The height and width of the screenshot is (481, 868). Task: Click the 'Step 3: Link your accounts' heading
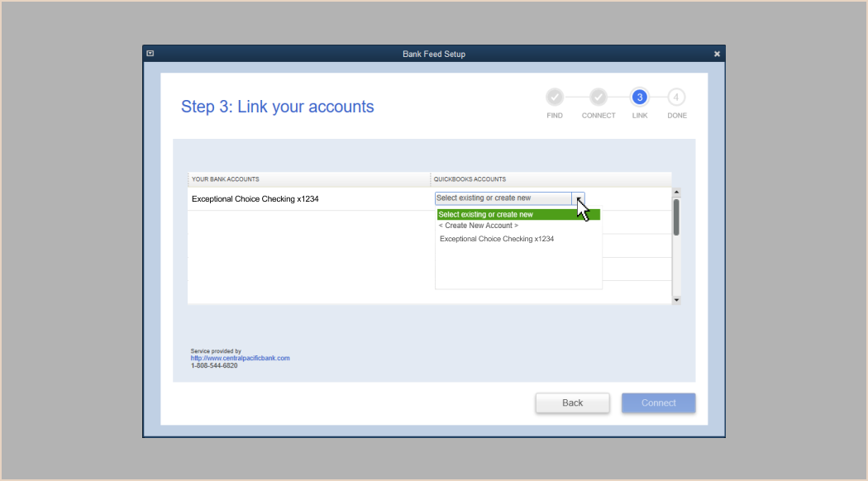(277, 107)
